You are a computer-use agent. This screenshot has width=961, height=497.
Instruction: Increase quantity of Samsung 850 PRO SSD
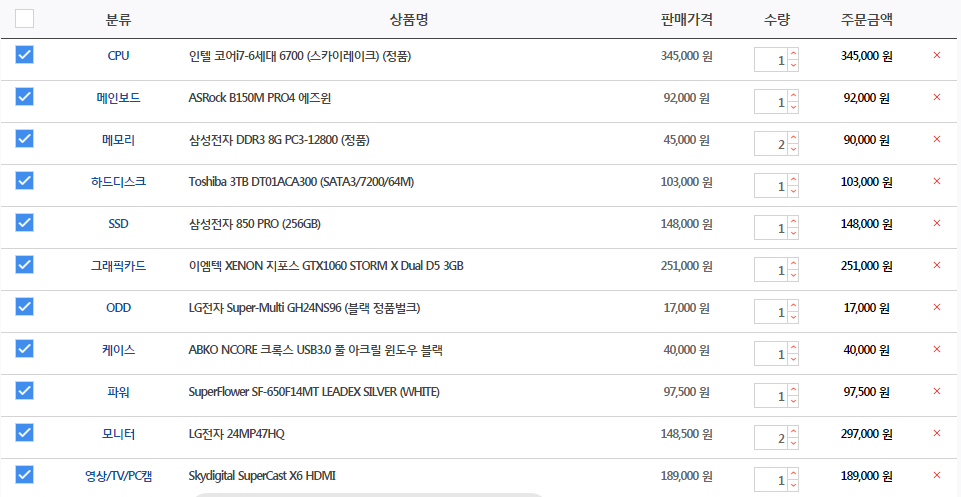pyautogui.click(x=793, y=221)
